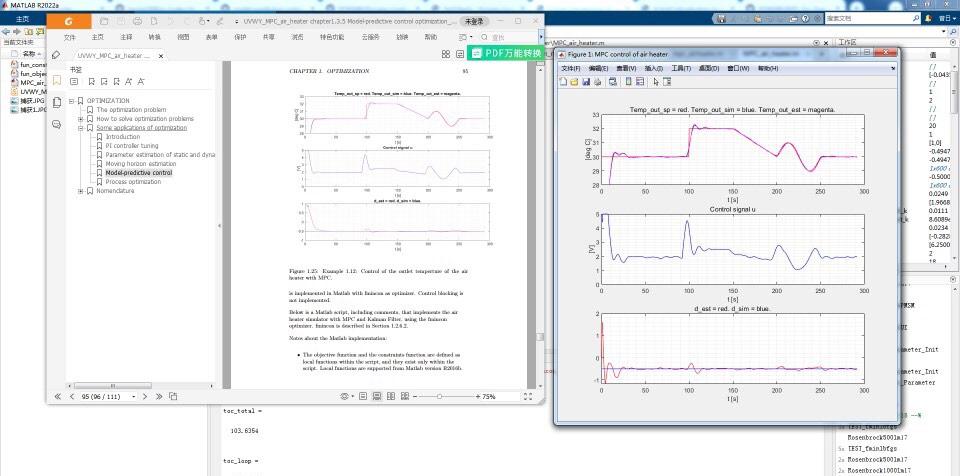The image size is (960, 476).
Task: Click the print icon in PDF reader title bar
Action: (x=138, y=21)
